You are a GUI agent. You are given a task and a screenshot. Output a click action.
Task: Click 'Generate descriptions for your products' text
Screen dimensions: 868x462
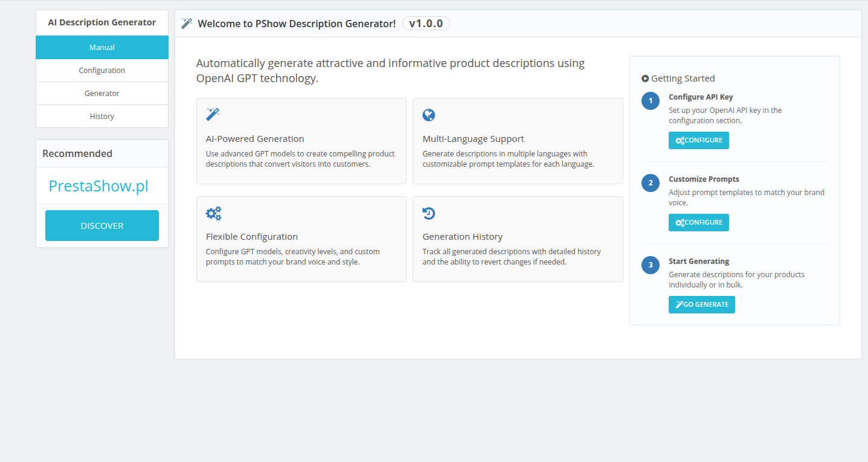click(x=736, y=280)
